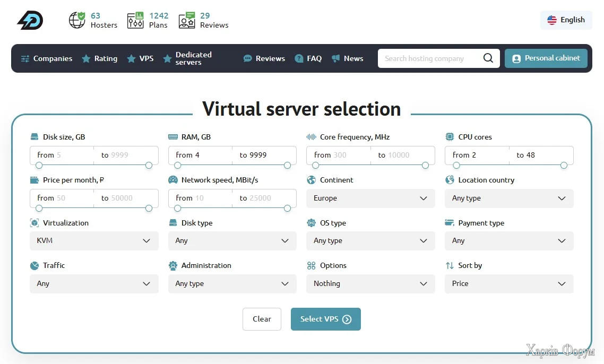Click the Search hosting company field
The height and width of the screenshot is (364, 604).
[430, 58]
